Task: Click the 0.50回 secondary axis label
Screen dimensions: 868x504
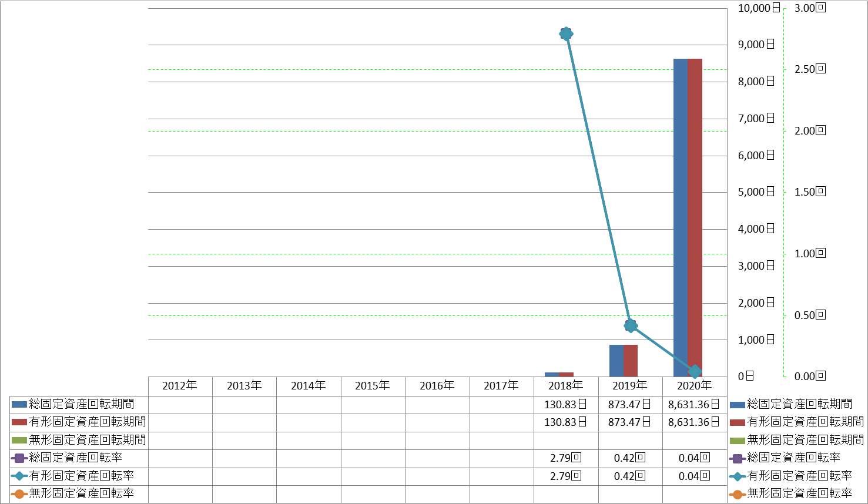Action: pos(810,315)
